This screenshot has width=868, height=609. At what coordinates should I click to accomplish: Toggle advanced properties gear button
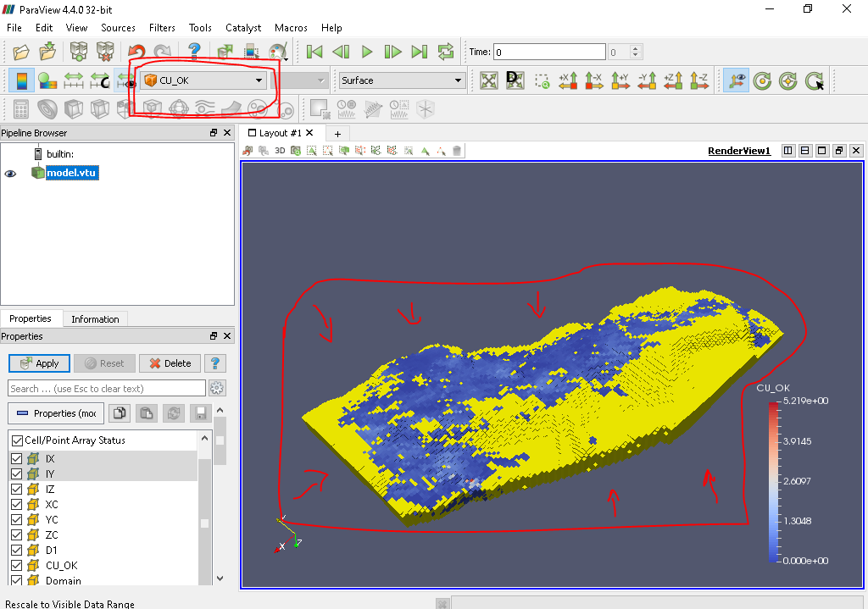(216, 388)
